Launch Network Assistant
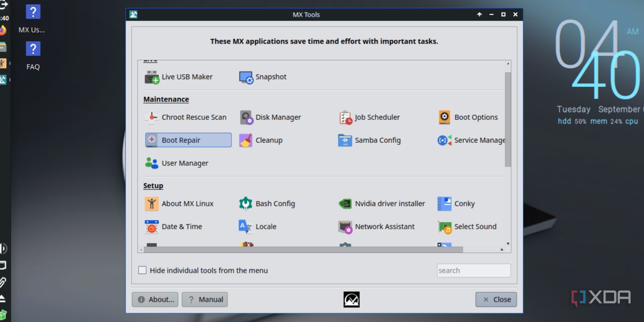Image resolution: width=644 pixels, height=322 pixels. [x=376, y=227]
